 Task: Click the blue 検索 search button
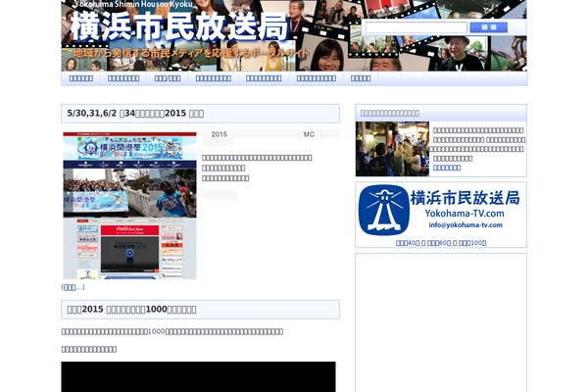click(489, 27)
